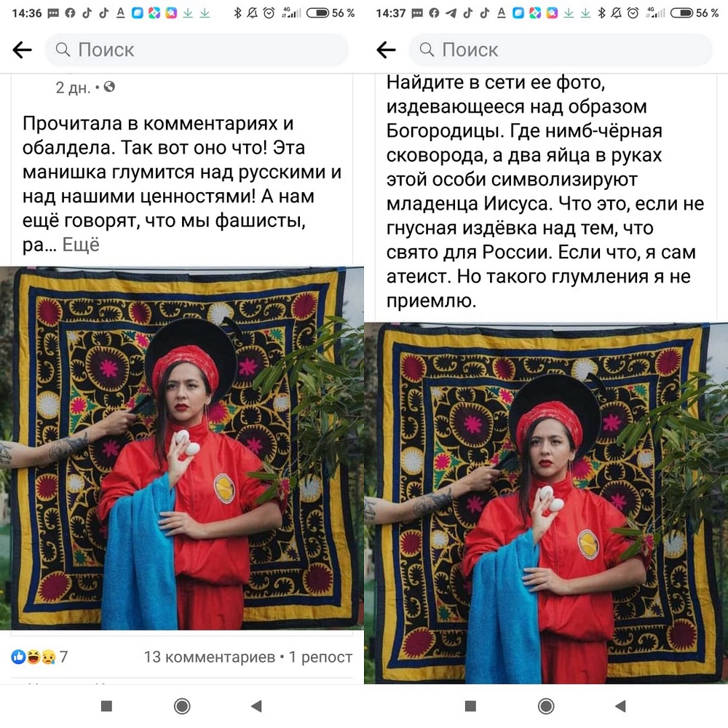
Task: Tap the Android home button on right screen
Action: pos(546,706)
